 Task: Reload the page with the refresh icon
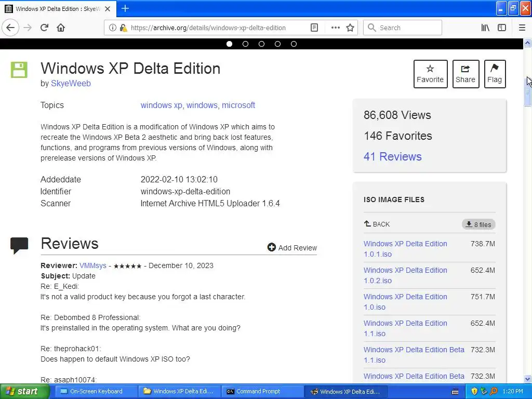(45, 28)
